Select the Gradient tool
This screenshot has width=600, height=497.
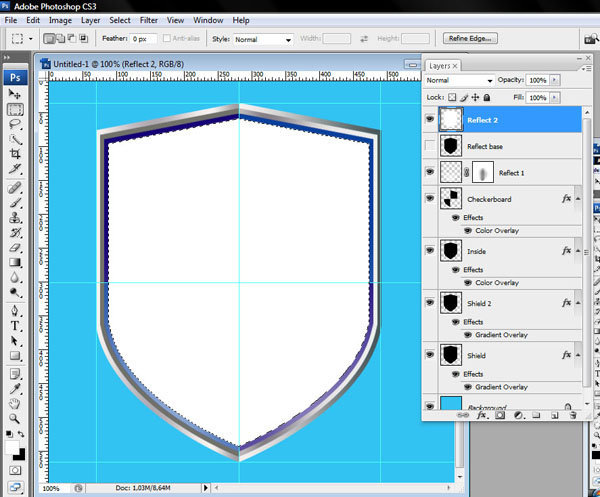(15, 262)
